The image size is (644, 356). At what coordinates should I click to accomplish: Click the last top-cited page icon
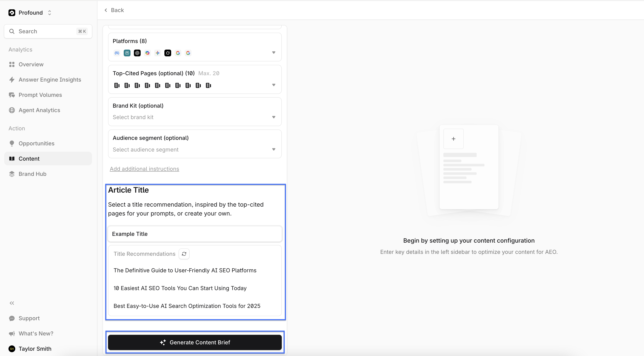[208, 85]
